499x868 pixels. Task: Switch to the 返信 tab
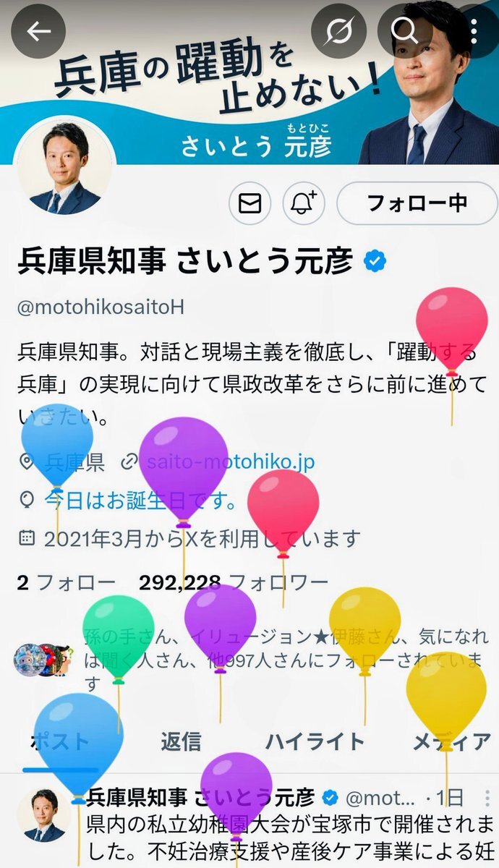point(181,741)
